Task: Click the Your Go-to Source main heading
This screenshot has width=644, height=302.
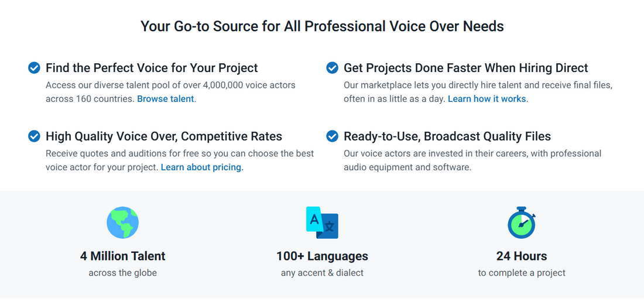Action: click(322, 26)
